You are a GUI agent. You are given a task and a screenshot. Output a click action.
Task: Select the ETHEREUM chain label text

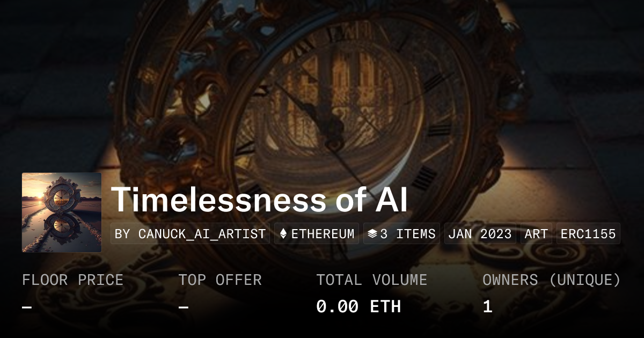point(323,234)
